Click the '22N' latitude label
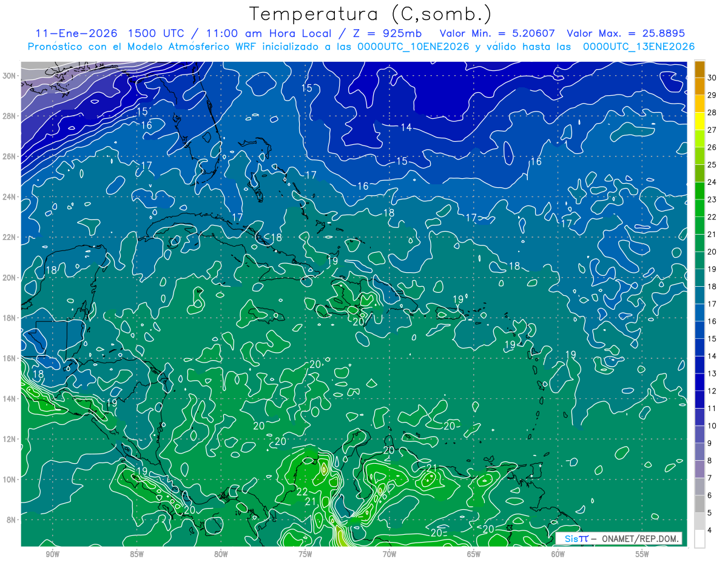Viewport: 728px width, 562px height. [x=10, y=237]
